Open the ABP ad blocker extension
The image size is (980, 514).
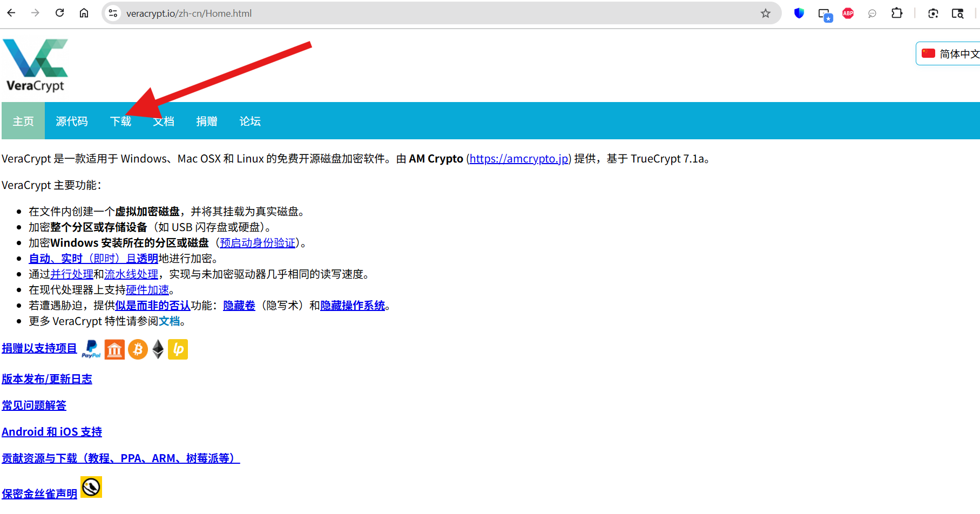pyautogui.click(x=848, y=13)
